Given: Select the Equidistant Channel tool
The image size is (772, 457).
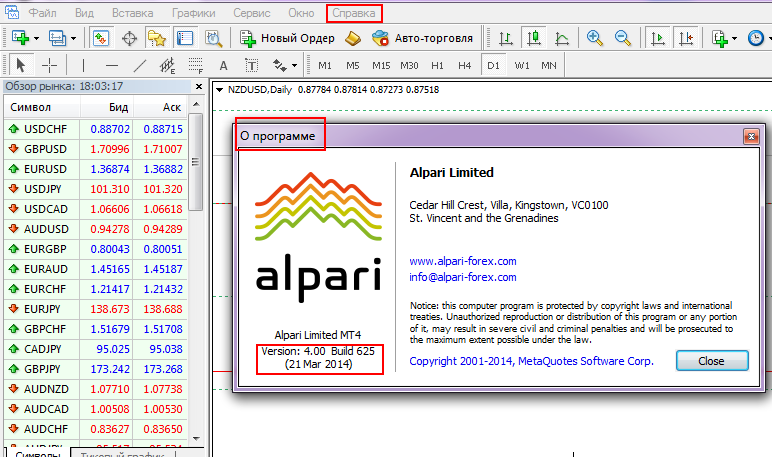Looking at the screenshot, I should (x=167, y=65).
